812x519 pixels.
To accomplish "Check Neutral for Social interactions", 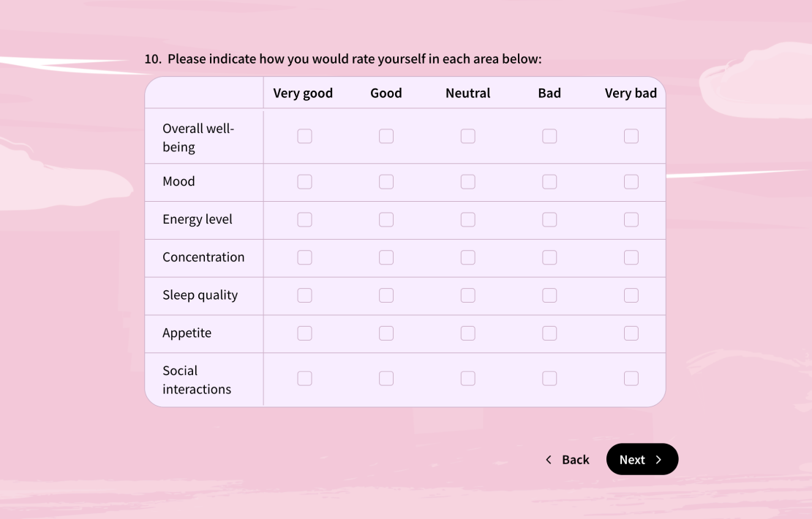I will [467, 378].
